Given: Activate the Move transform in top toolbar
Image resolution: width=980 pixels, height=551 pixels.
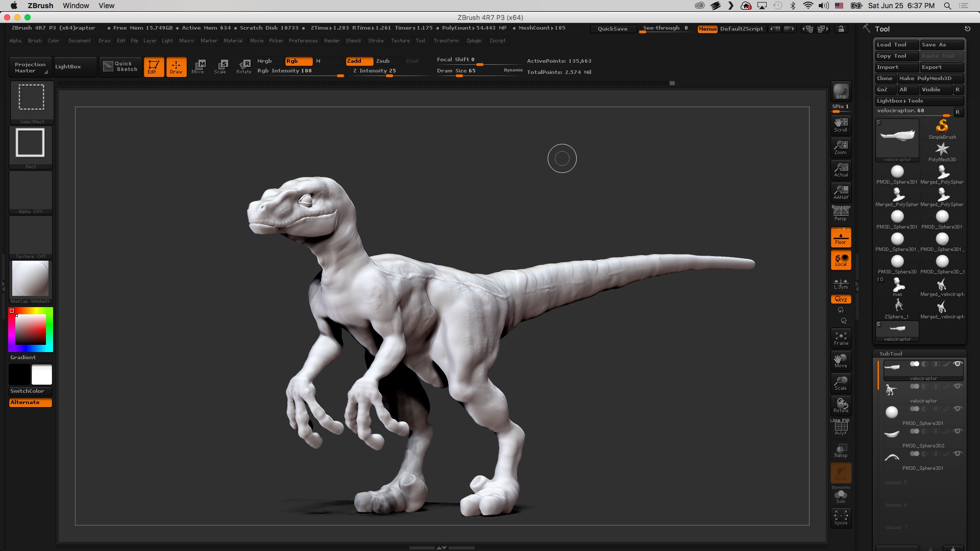Looking at the screenshot, I should 198,66.
